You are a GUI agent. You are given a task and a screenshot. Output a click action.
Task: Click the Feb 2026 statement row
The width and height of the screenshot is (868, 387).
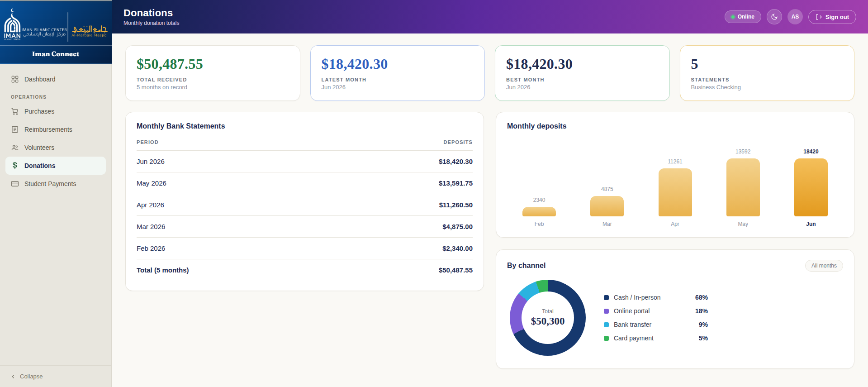pos(304,248)
